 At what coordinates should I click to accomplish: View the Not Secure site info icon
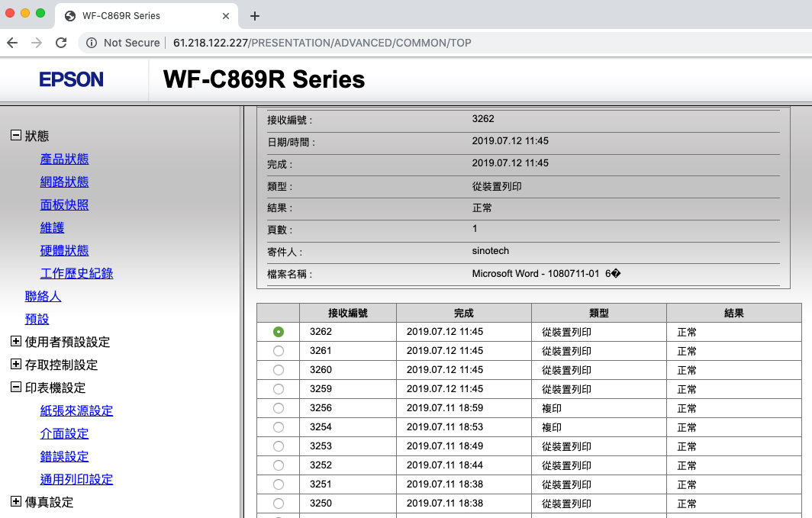click(x=92, y=43)
